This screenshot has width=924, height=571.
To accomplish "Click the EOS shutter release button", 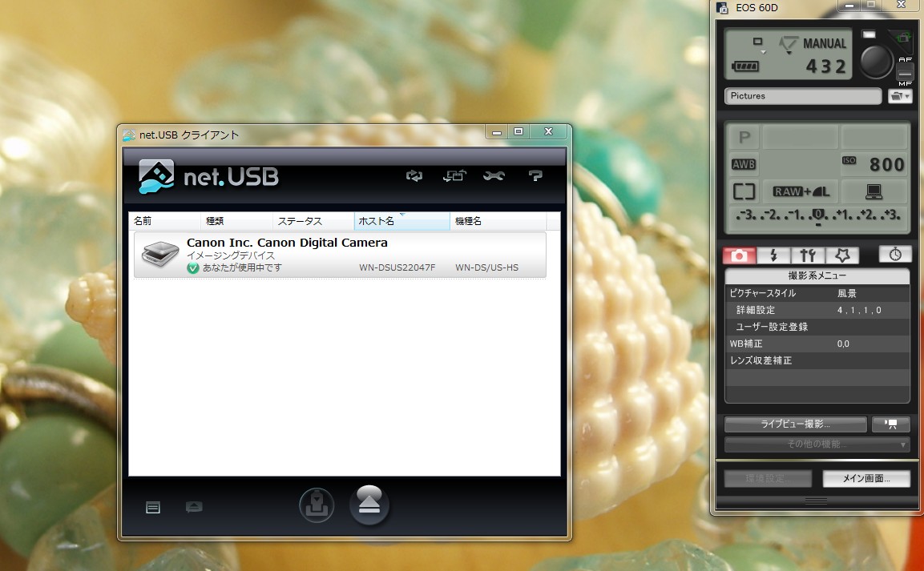I will point(876,61).
